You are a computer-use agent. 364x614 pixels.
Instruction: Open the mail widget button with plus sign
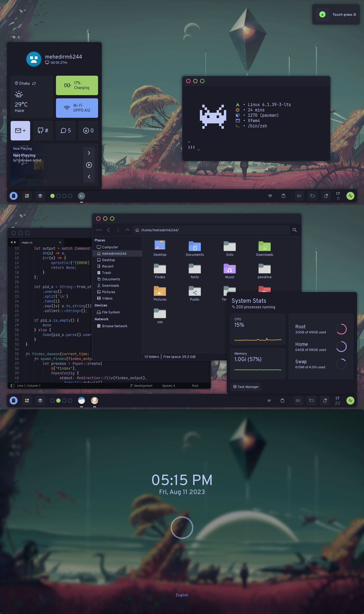(x=20, y=131)
